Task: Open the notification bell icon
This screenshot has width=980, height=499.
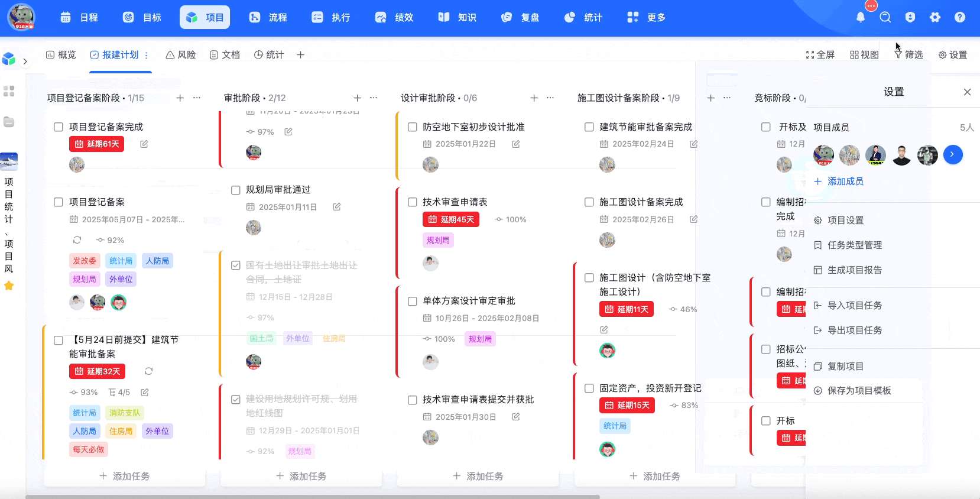Action: [x=861, y=17]
